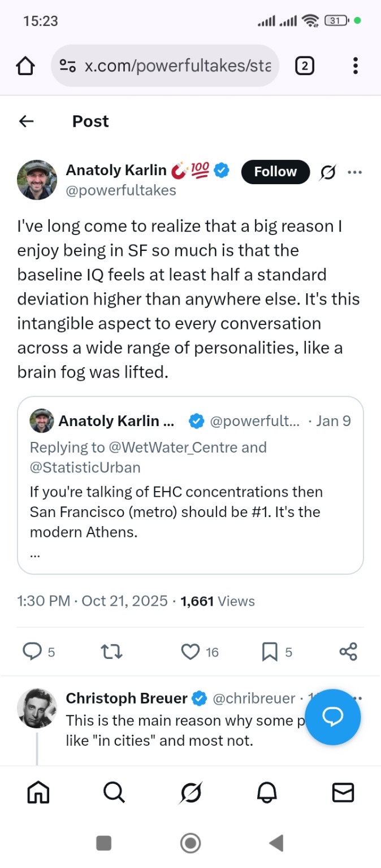Open the Search tab
Image resolution: width=381 pixels, height=868 pixels.
click(114, 793)
